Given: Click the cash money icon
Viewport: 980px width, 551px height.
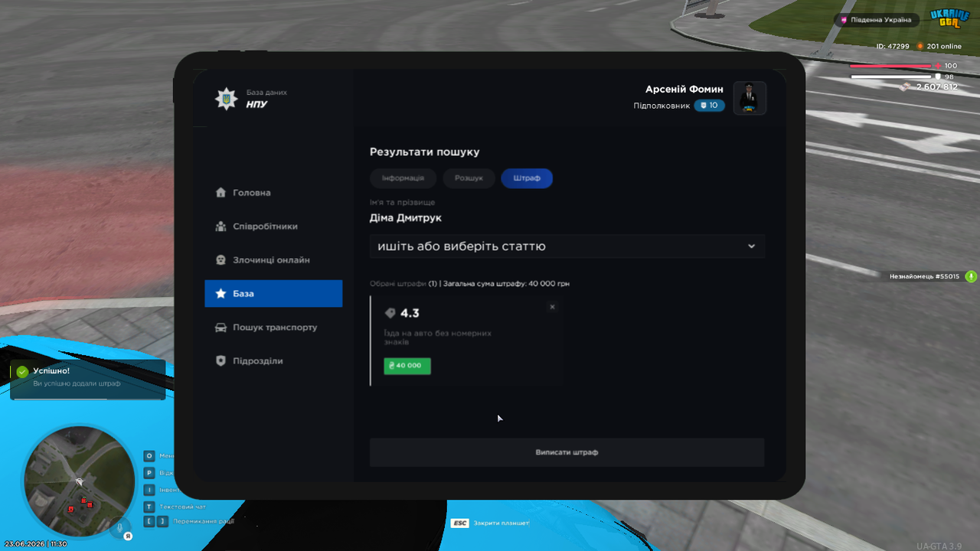Looking at the screenshot, I should [906, 86].
